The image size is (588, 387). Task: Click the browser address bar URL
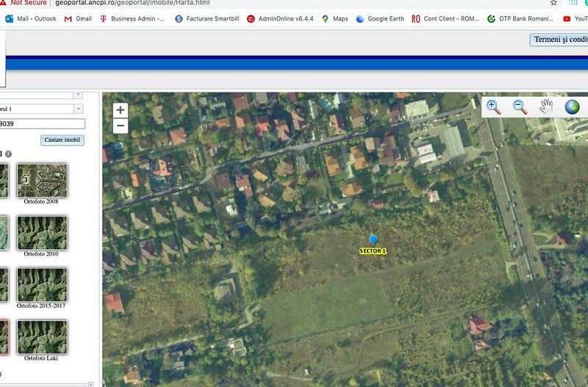tap(132, 3)
